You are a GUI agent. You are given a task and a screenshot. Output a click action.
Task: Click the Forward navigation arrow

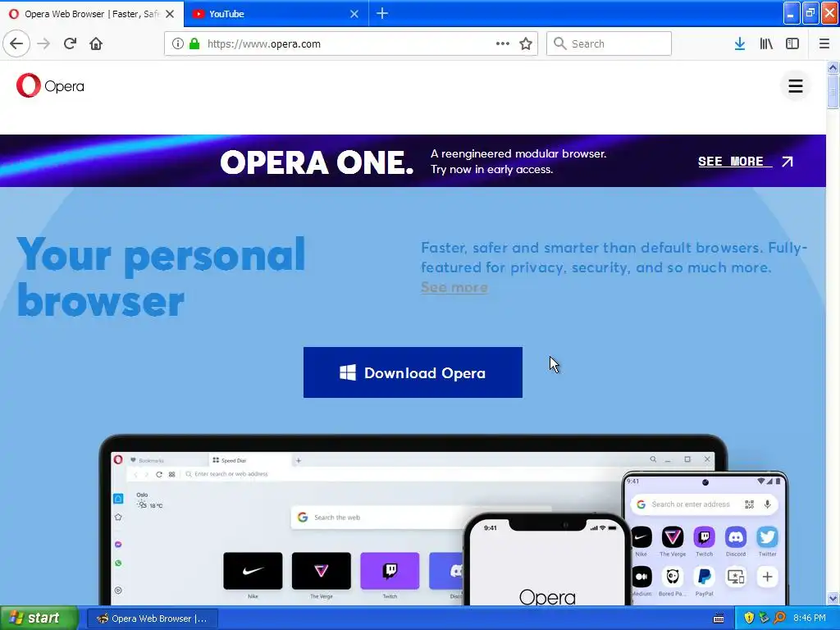pyautogui.click(x=44, y=43)
